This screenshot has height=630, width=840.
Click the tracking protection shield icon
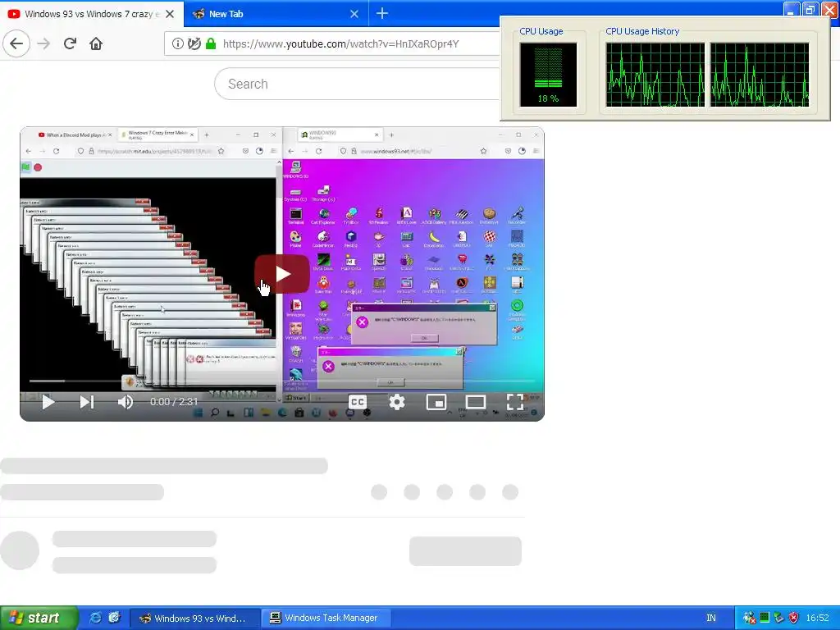click(194, 44)
